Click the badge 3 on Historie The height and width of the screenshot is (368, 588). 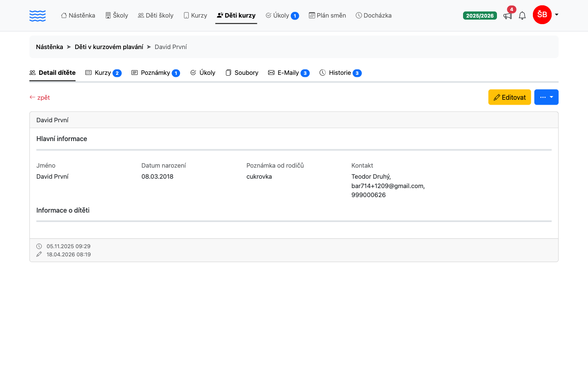point(357,73)
